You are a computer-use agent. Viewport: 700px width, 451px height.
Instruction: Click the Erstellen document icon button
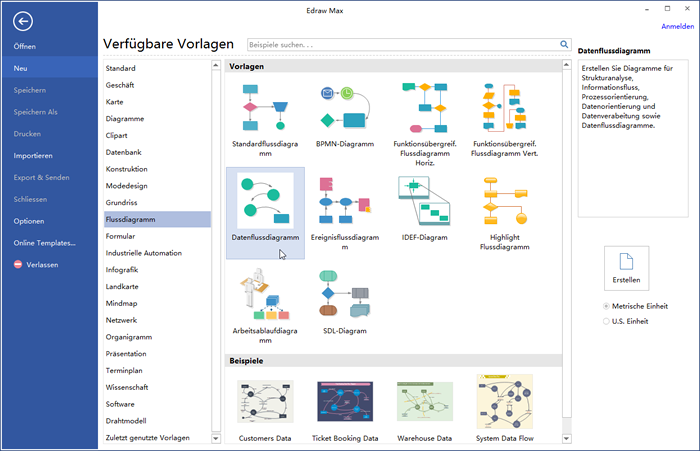(626, 268)
